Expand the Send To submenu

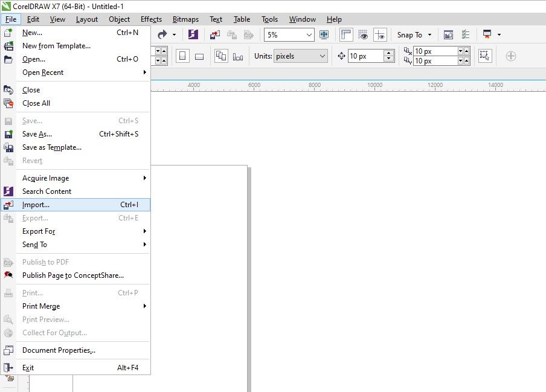pos(75,245)
